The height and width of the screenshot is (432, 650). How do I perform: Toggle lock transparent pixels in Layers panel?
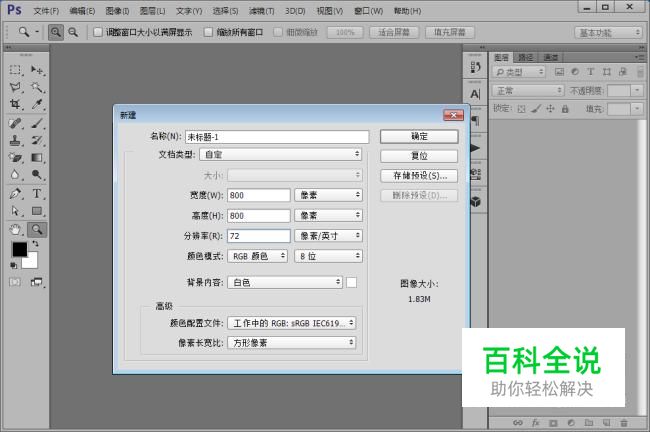tap(521, 109)
